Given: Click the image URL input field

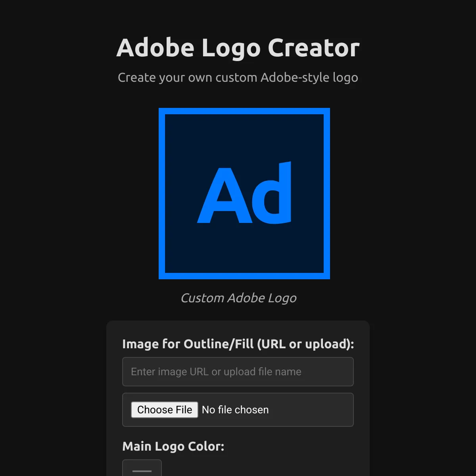Looking at the screenshot, I should 238,372.
